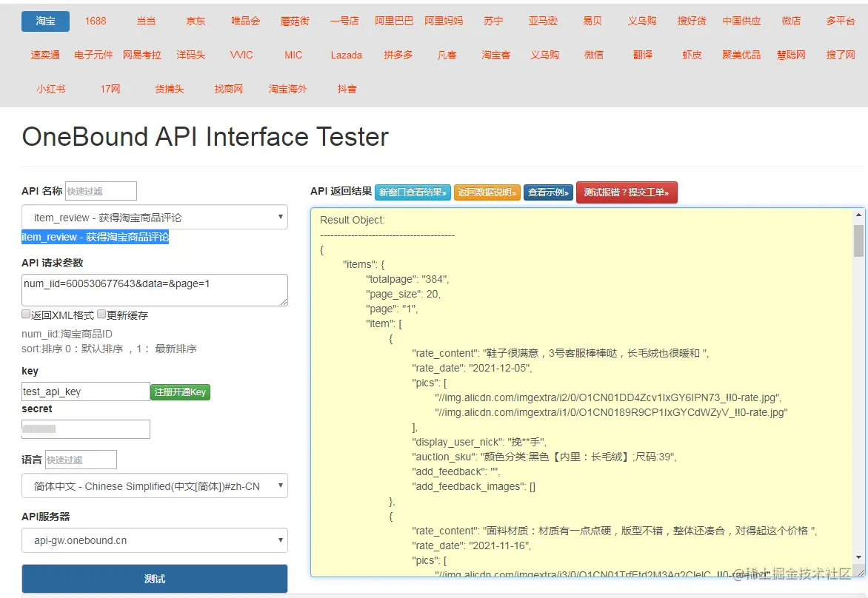The height and width of the screenshot is (598, 868).
Task: Select the 亚马逊 tab
Action: (543, 21)
